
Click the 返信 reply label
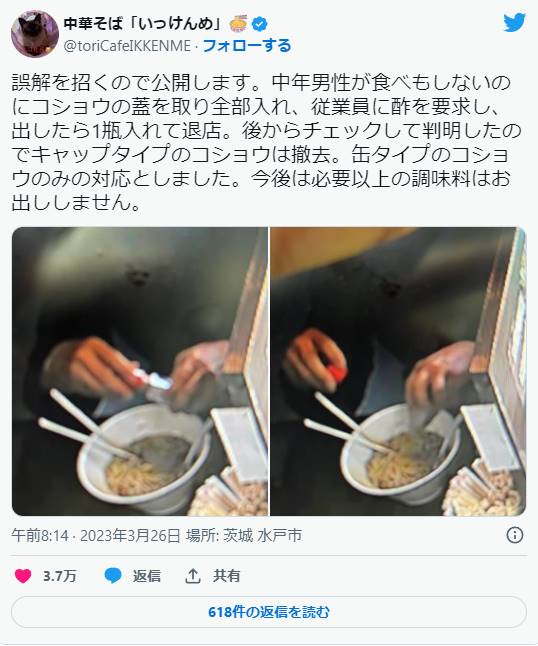147,576
